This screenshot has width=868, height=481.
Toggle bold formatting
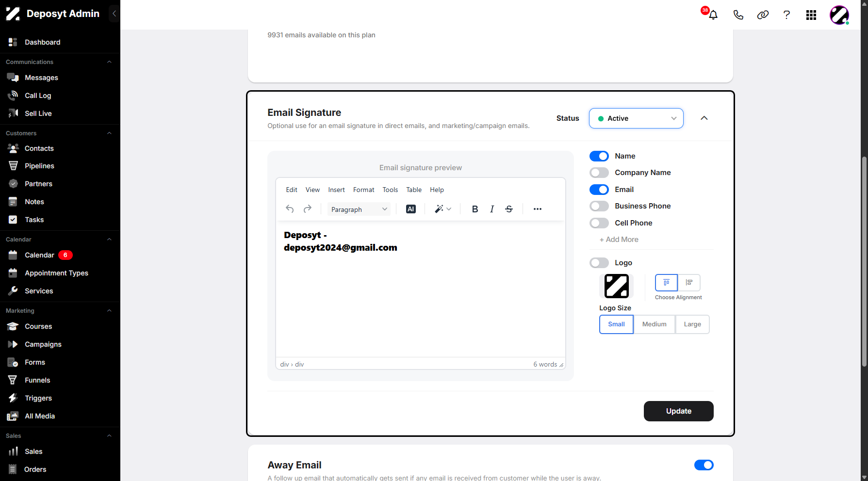click(x=475, y=209)
